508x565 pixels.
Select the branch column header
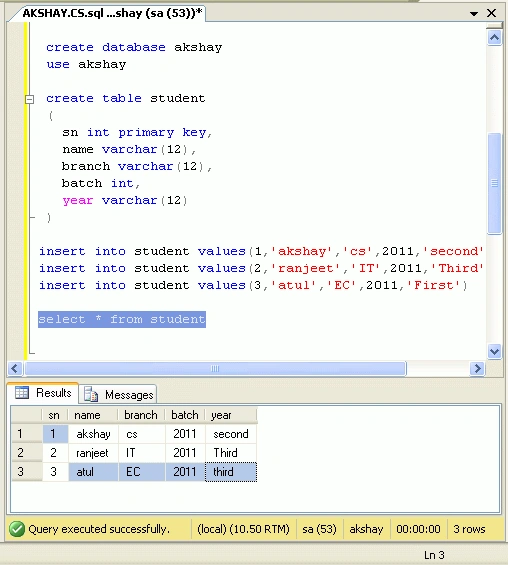pos(141,415)
